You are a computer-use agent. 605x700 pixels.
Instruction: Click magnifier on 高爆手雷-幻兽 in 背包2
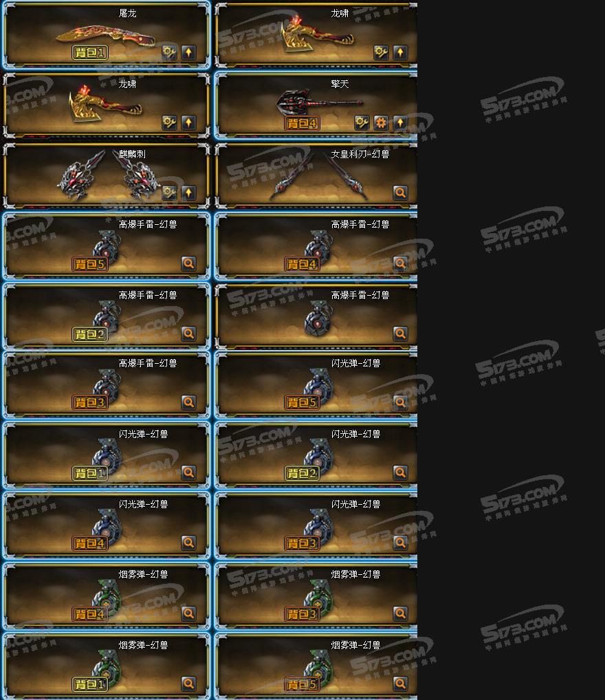click(188, 333)
